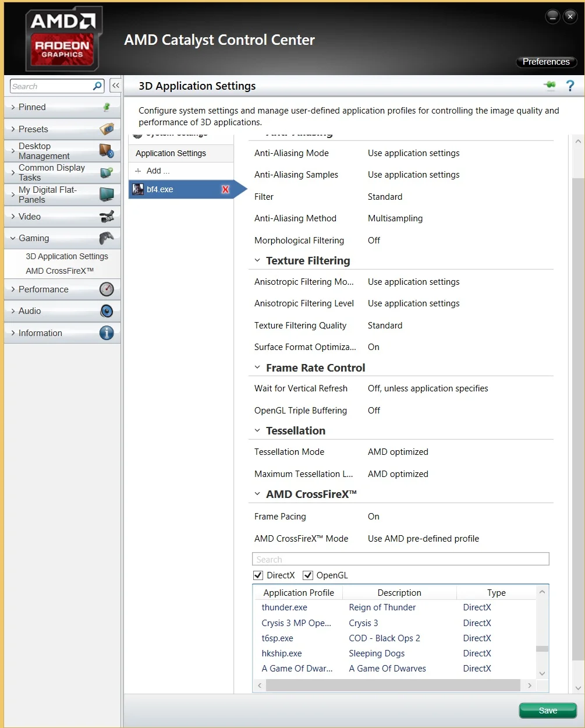The image size is (585, 728).
Task: Collapse the Texture Filtering section
Action: point(257,260)
